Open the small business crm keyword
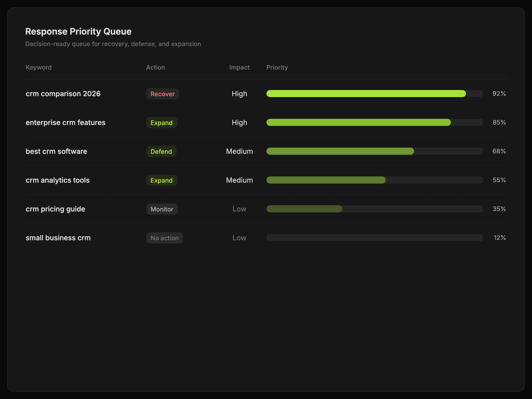Screen dimensions: 532x399 point(58,238)
